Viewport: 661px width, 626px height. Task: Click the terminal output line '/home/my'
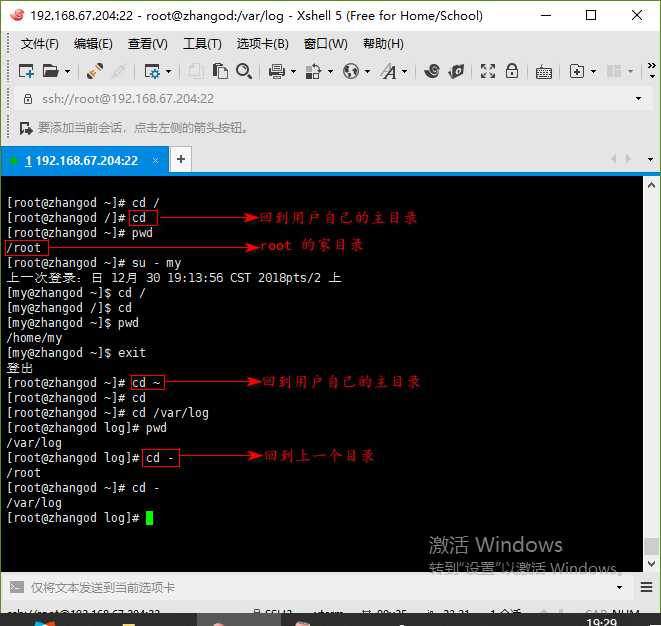pos(34,338)
